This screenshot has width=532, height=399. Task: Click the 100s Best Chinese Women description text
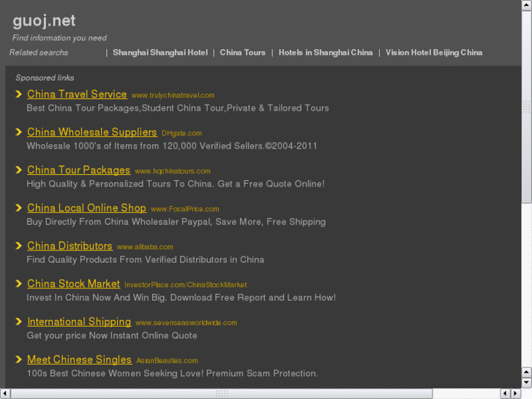(173, 373)
